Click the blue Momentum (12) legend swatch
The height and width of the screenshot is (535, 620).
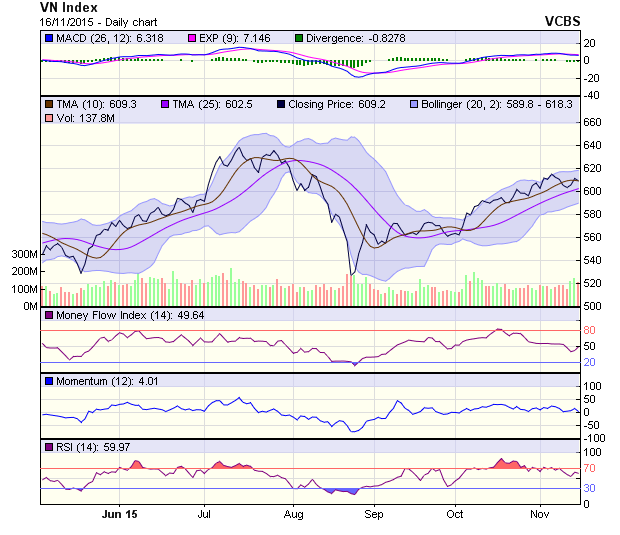[x=49, y=381]
